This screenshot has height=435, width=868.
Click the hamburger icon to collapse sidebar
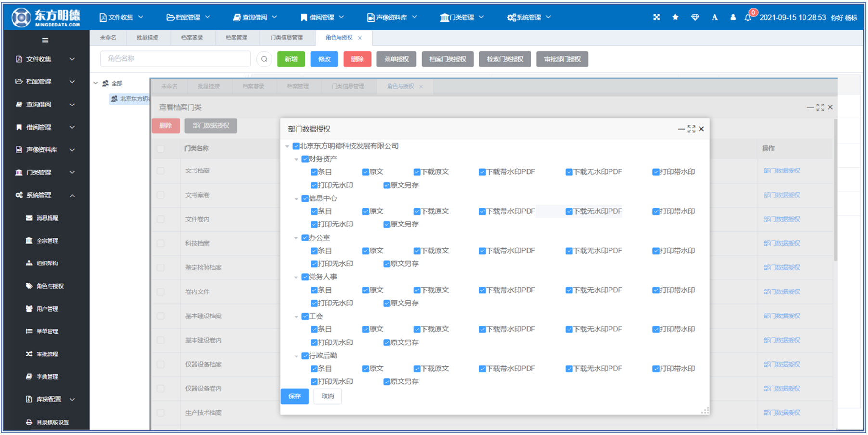click(45, 40)
